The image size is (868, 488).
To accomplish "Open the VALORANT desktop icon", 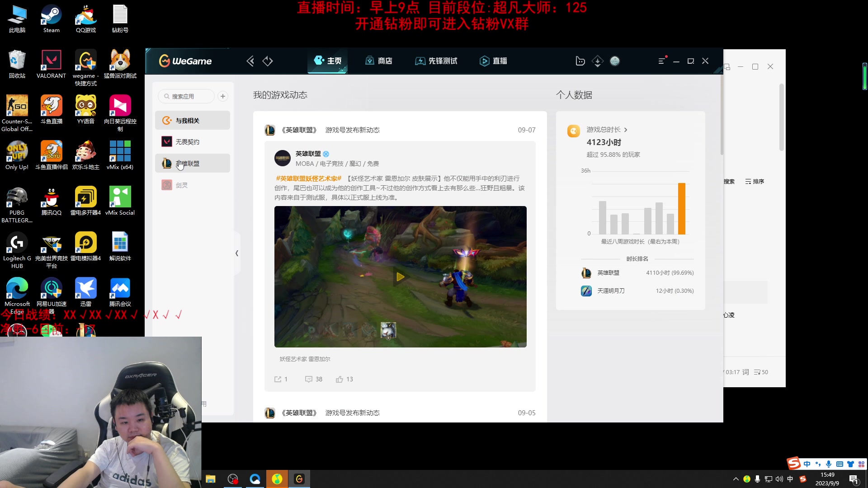I will [x=51, y=64].
